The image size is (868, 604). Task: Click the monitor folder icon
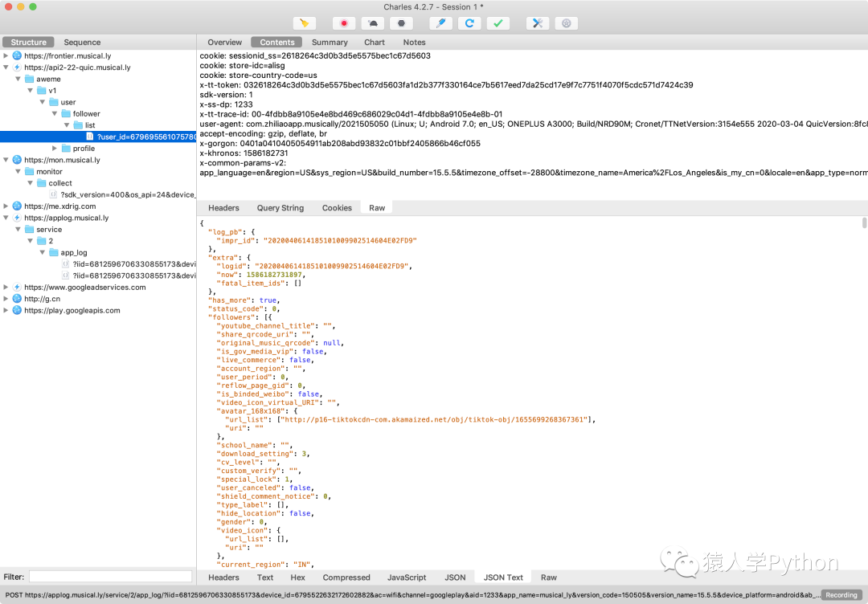pyautogui.click(x=30, y=171)
